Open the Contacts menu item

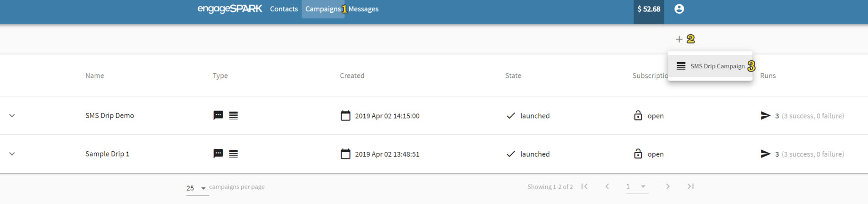pyautogui.click(x=284, y=9)
